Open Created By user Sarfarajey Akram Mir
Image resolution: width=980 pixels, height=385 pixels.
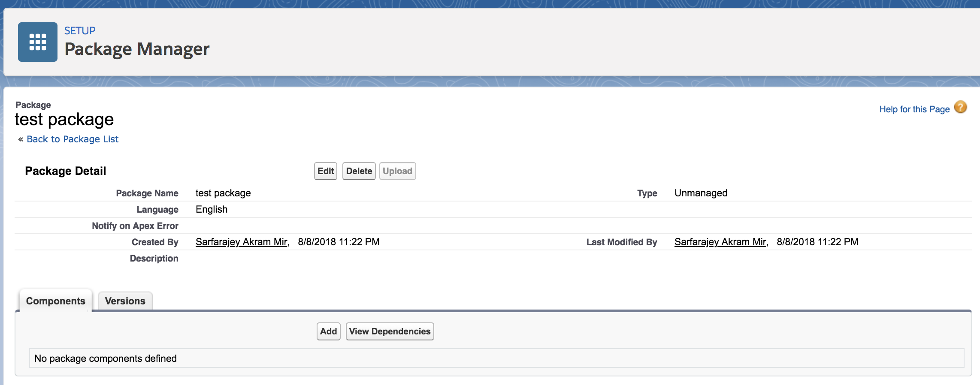tap(242, 242)
